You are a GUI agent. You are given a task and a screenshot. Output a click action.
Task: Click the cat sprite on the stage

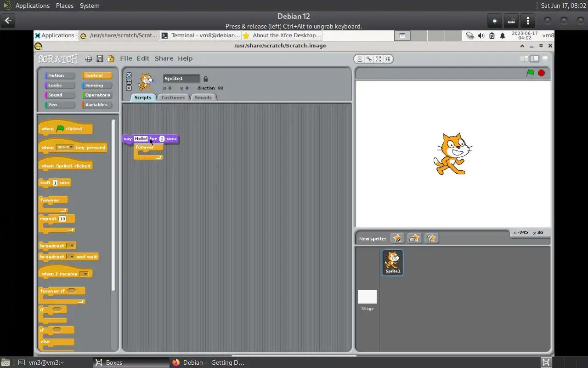tap(452, 154)
